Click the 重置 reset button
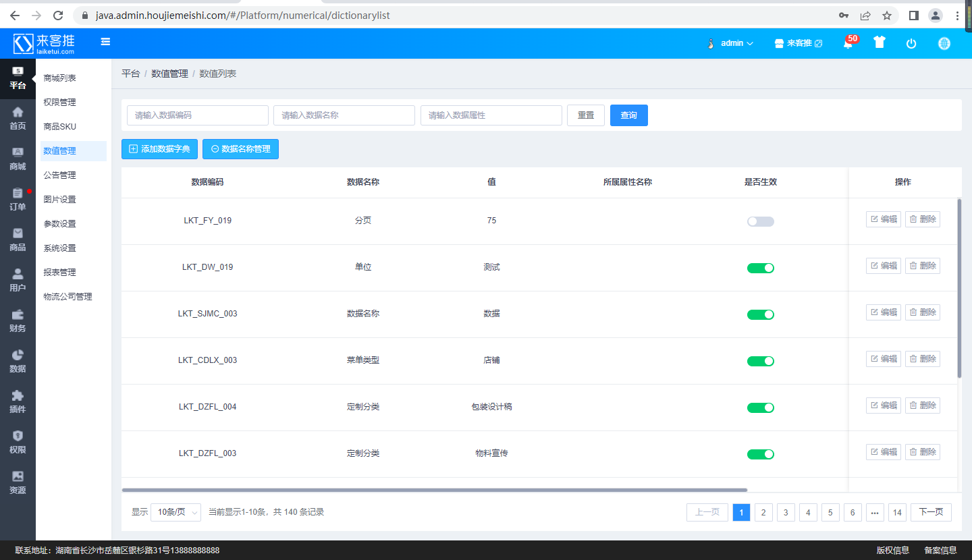972x560 pixels. 586,115
